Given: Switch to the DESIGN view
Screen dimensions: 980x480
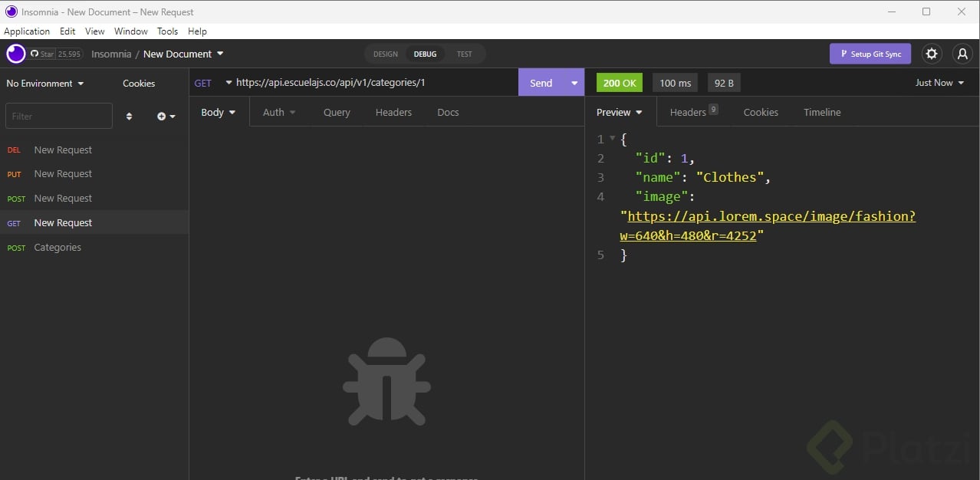Looking at the screenshot, I should point(386,54).
